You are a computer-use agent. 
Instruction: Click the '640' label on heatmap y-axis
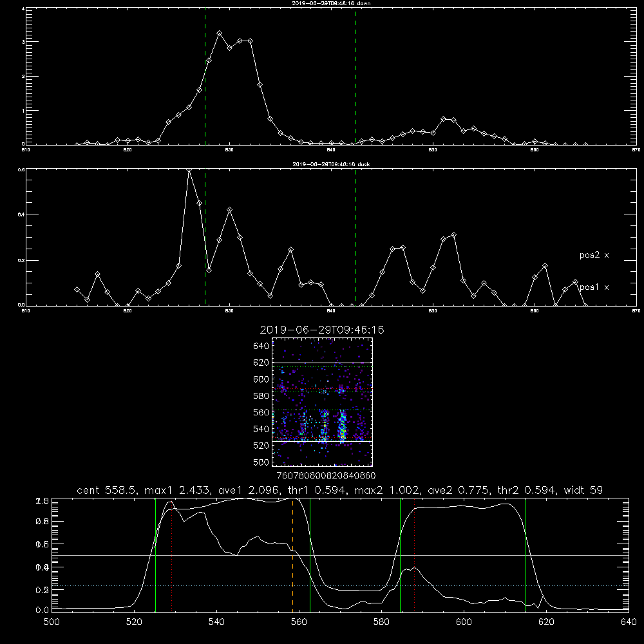tap(261, 346)
